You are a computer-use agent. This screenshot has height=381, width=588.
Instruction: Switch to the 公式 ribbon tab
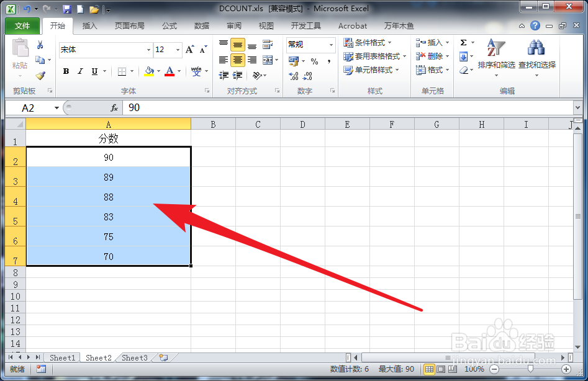coord(170,26)
